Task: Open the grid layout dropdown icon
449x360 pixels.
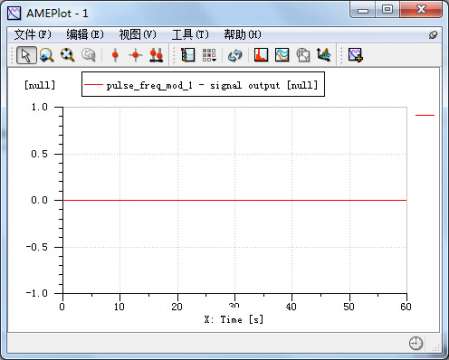Action: tap(209, 55)
